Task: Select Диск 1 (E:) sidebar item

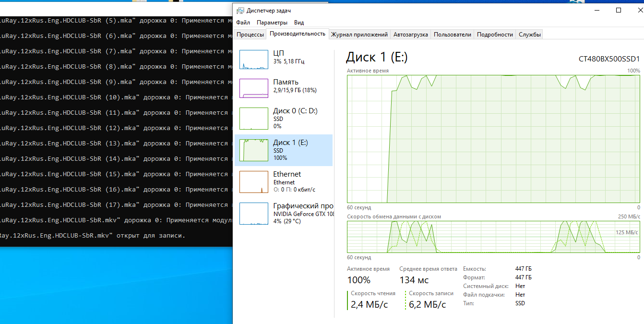Action: (x=284, y=150)
